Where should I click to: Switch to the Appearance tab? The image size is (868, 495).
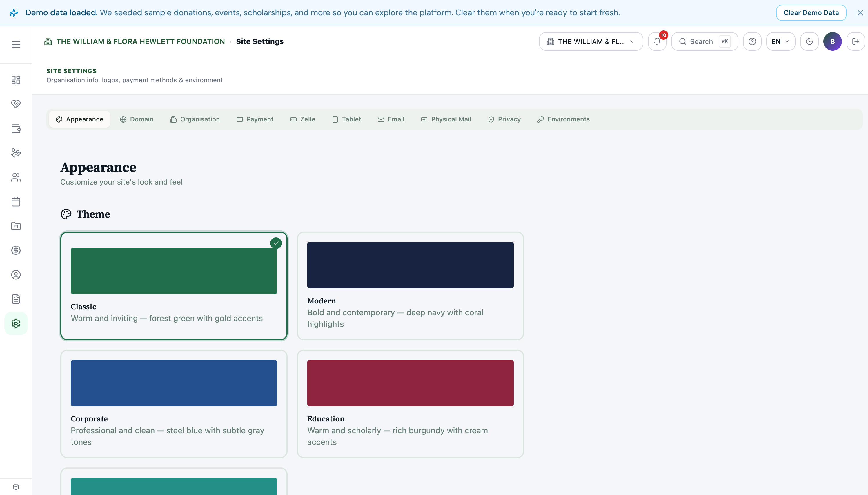[79, 119]
